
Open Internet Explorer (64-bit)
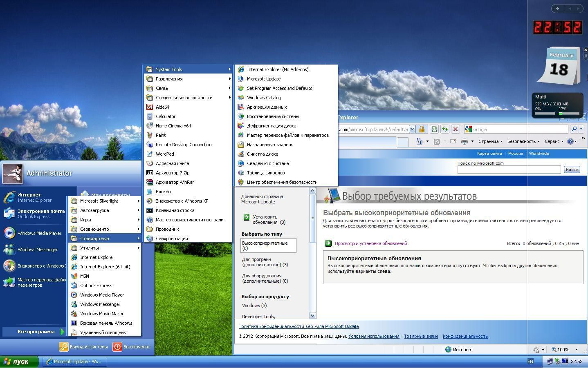pos(105,267)
